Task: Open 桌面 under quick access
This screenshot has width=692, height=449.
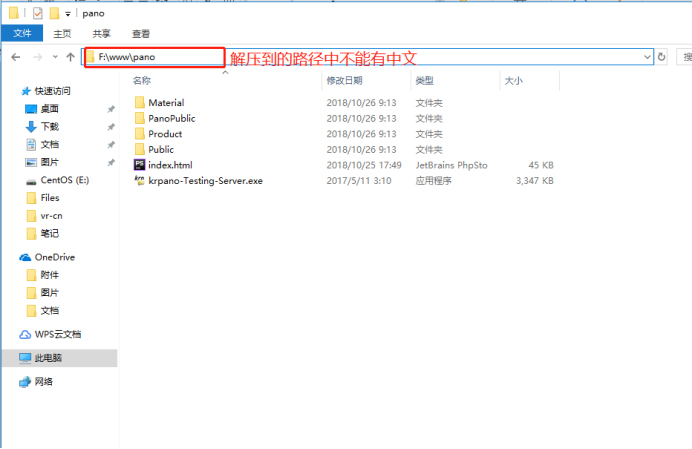Action: tap(49, 109)
